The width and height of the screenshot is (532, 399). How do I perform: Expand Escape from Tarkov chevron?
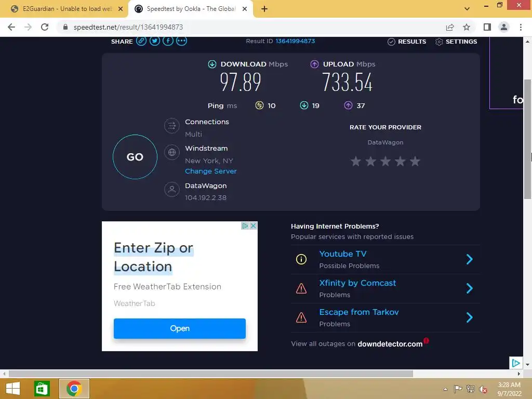click(470, 317)
